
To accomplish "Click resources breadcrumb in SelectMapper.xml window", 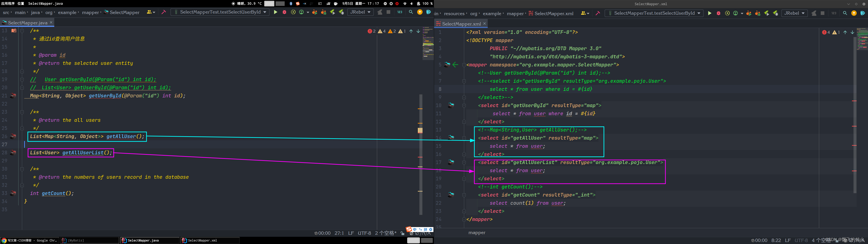I will 454,14.
